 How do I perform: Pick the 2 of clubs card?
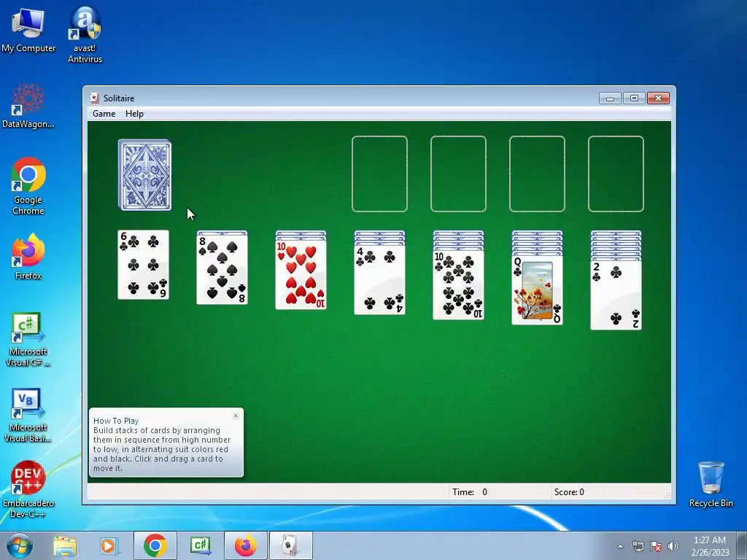[x=616, y=295]
